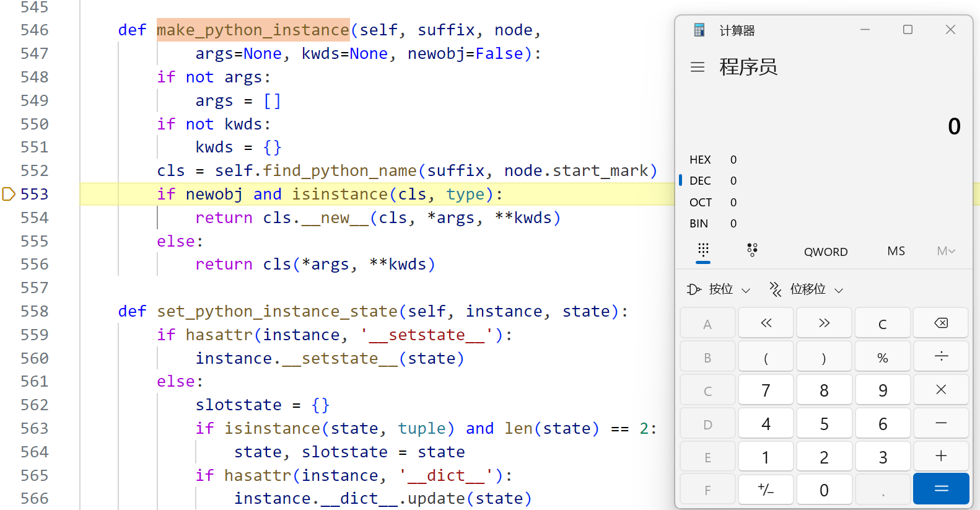Viewport: 980px width, 510px height.
Task: Maximize the calculator window
Action: pos(908,30)
